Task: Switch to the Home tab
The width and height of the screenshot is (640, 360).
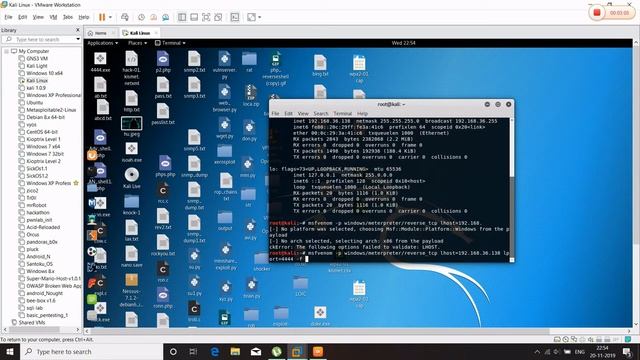Action: pyautogui.click(x=100, y=33)
